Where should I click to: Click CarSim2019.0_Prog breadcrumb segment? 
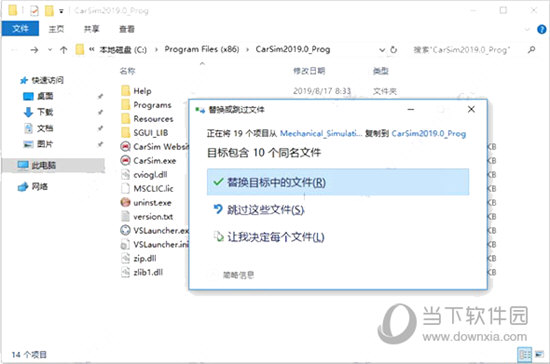pyautogui.click(x=293, y=49)
